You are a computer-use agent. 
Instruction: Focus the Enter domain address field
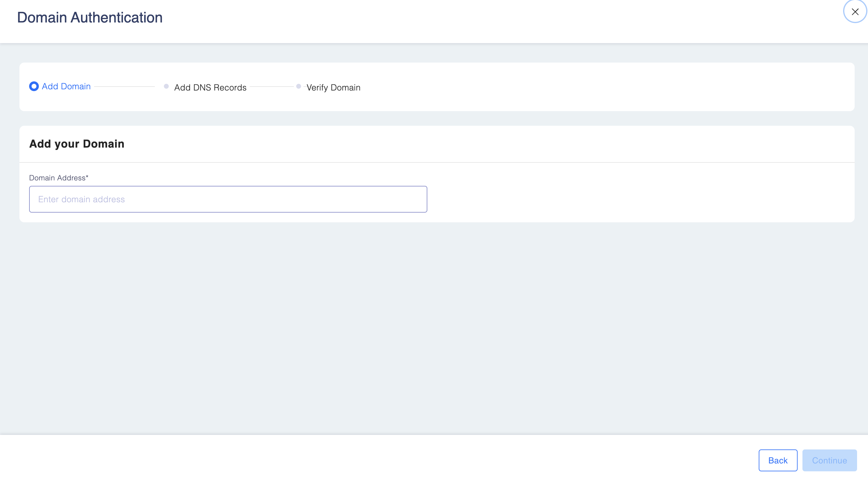[228, 199]
